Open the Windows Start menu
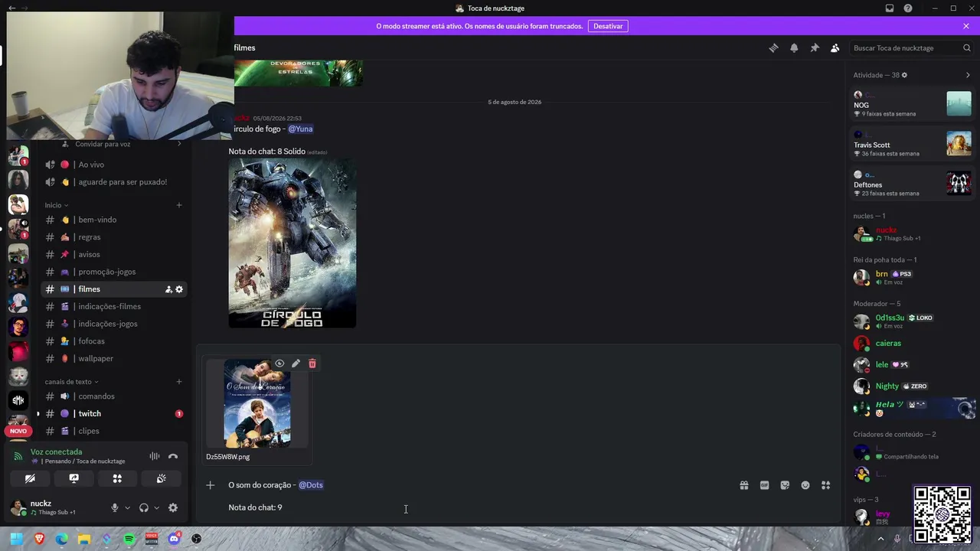 click(x=16, y=539)
